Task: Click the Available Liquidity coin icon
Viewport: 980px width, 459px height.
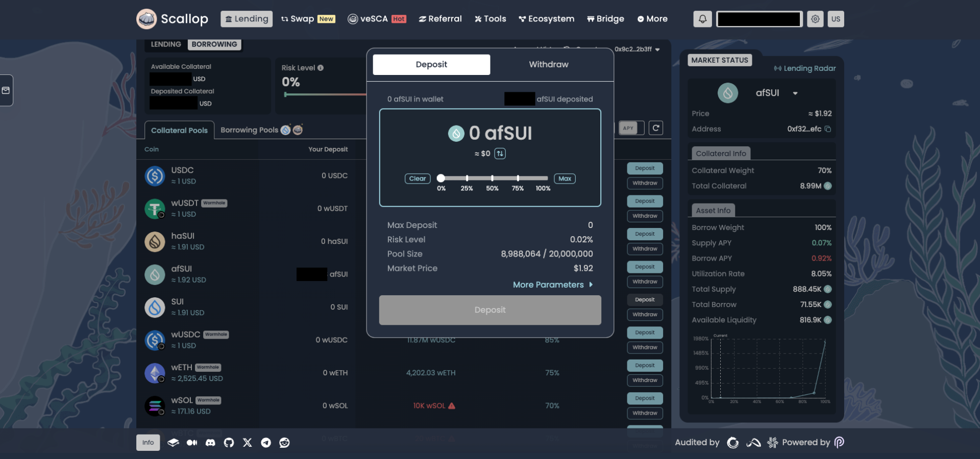Action: [828, 320]
